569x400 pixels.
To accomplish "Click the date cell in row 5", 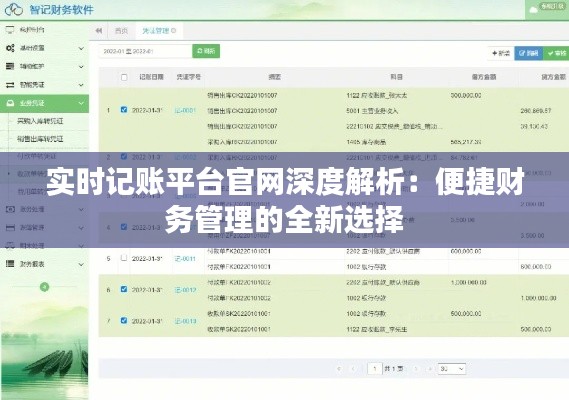I will tap(147, 258).
